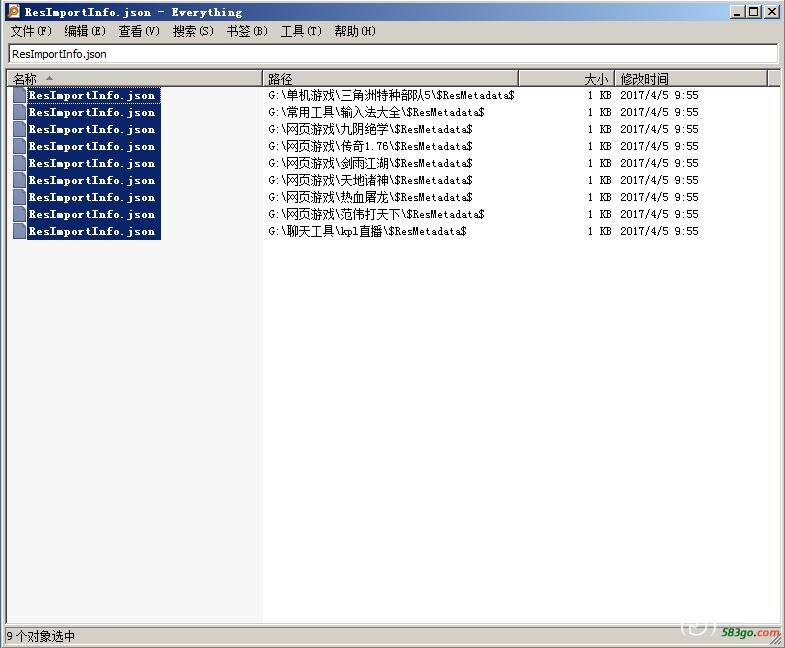
Task: Click file icon for 输入法大全 row
Action: click(20, 112)
